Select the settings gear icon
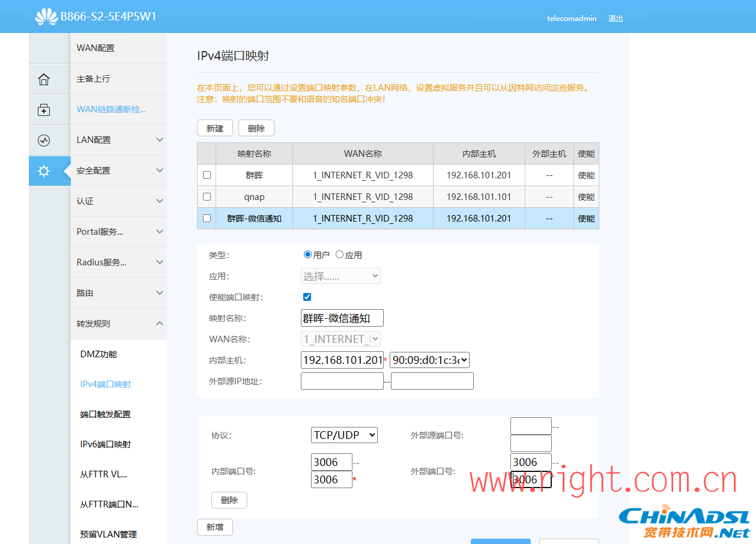The width and height of the screenshot is (756, 544). coord(44,171)
